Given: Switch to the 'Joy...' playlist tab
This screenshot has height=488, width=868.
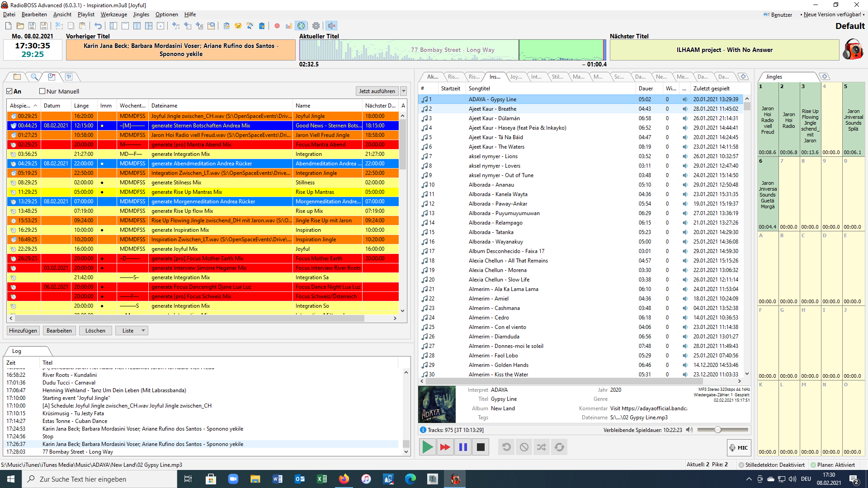Looking at the screenshot, I should click(x=515, y=77).
